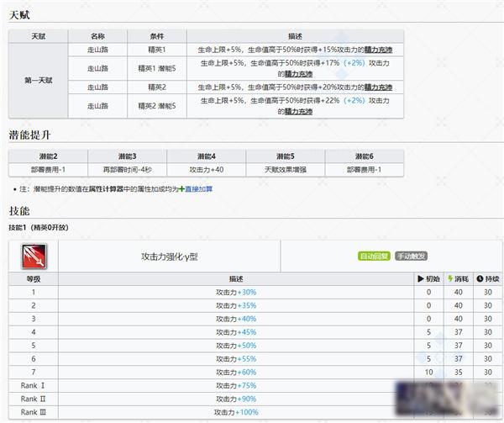Click cost value 35 in level 7 row

coord(459,373)
